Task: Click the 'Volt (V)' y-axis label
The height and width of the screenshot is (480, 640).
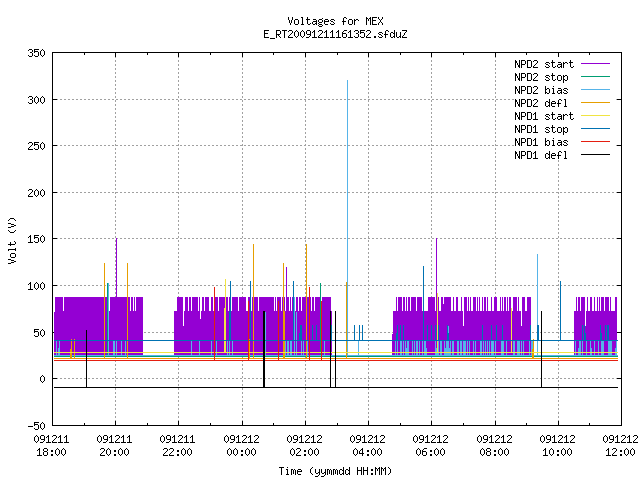Action: click(13, 240)
